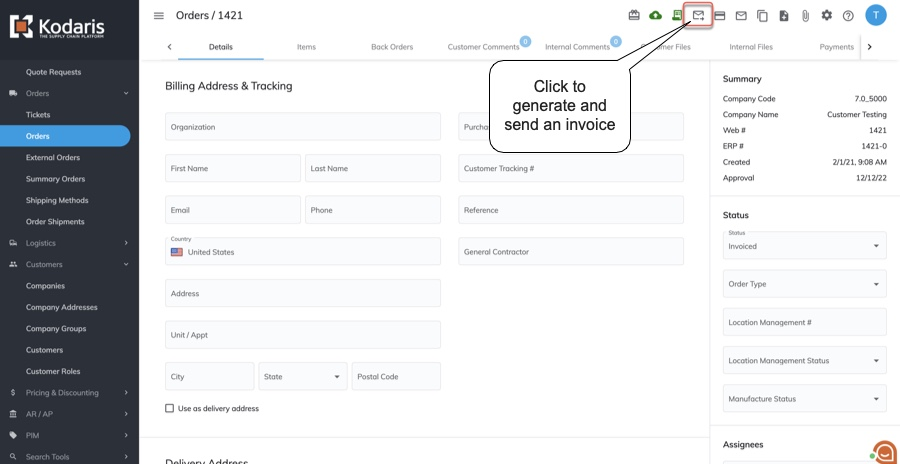The image size is (900, 464).
Task: Click the Postal Code field
Action: (x=396, y=377)
